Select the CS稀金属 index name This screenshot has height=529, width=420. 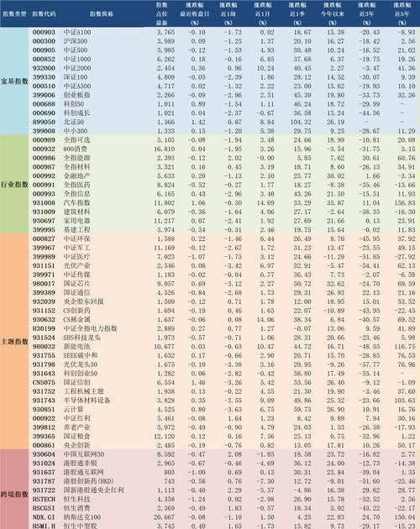[77, 319]
